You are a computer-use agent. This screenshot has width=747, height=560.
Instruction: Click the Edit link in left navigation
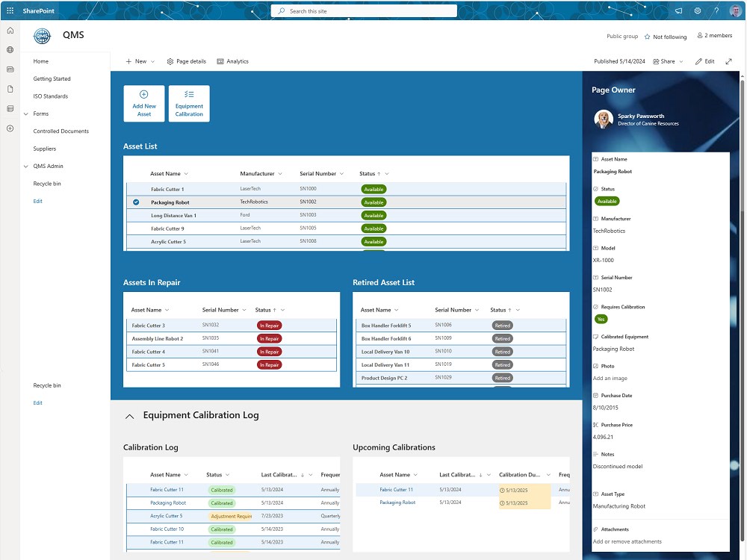coord(37,201)
